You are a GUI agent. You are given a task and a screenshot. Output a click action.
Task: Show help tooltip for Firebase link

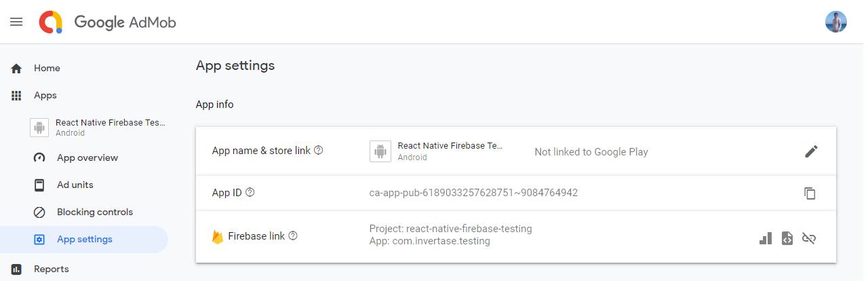point(293,236)
